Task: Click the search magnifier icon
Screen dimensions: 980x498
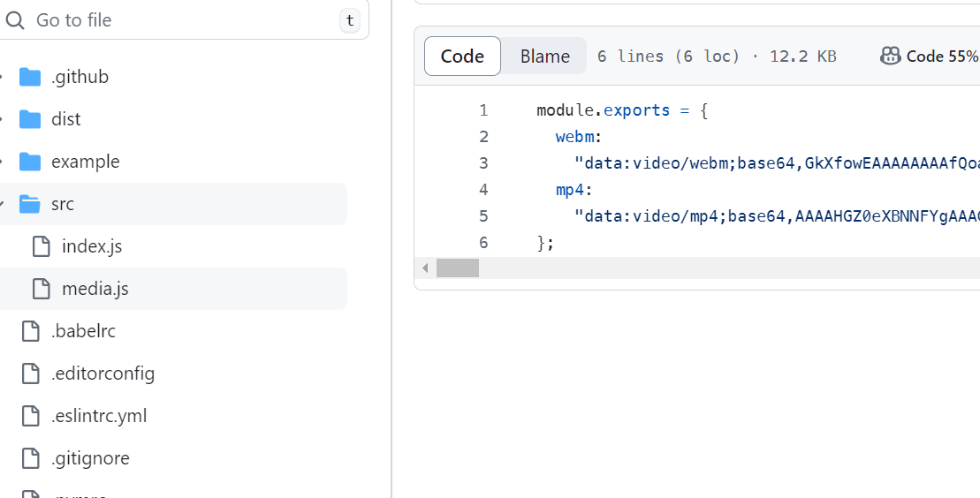Action: [14, 20]
